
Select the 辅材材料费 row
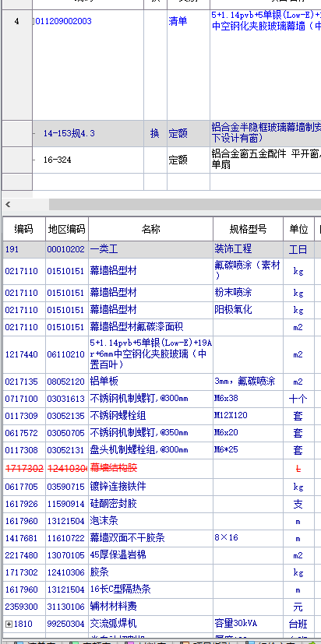160,607
